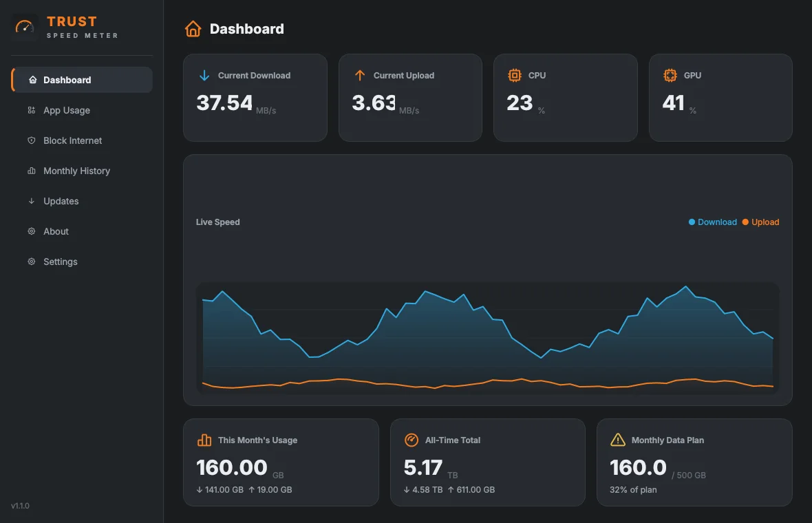Click the blue Current Download arrow icon
Screen dimensions: 812x523
pos(204,76)
